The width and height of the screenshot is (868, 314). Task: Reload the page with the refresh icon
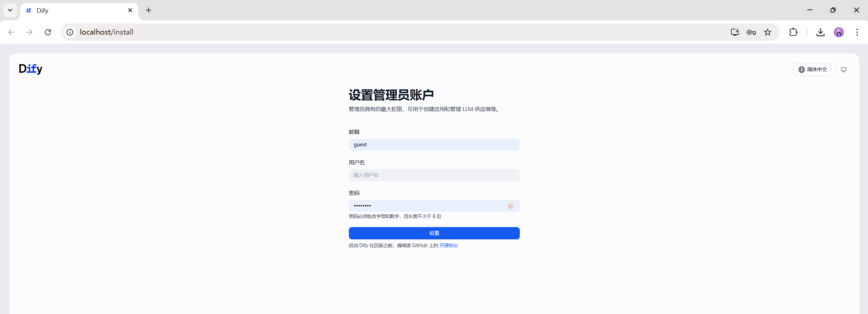48,32
